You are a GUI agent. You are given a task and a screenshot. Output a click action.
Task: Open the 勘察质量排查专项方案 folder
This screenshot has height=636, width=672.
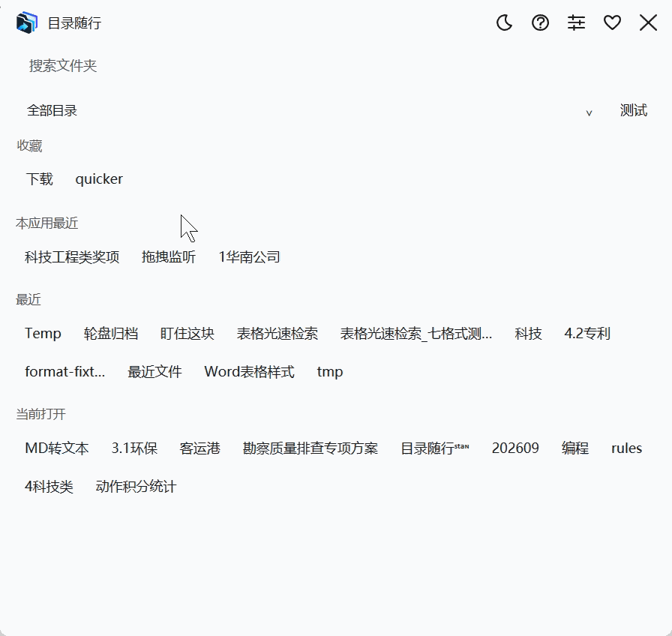click(x=310, y=448)
